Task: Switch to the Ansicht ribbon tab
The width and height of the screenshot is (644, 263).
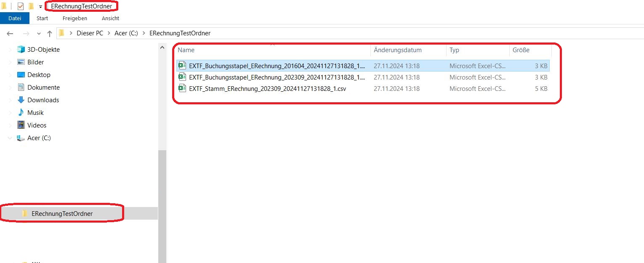Action: click(x=110, y=19)
